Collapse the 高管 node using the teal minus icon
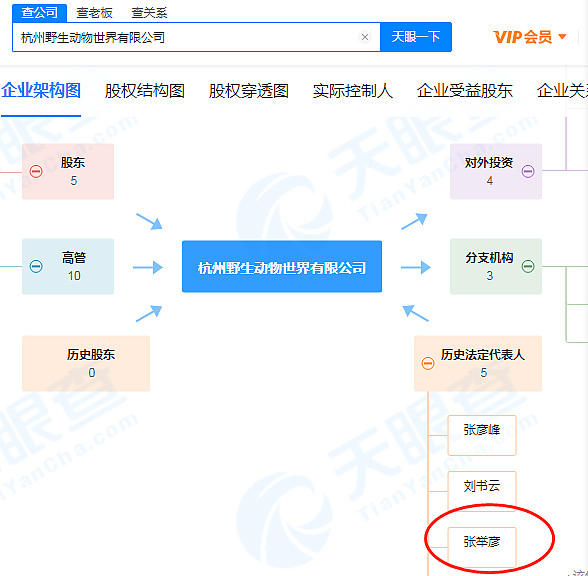 coord(36,266)
